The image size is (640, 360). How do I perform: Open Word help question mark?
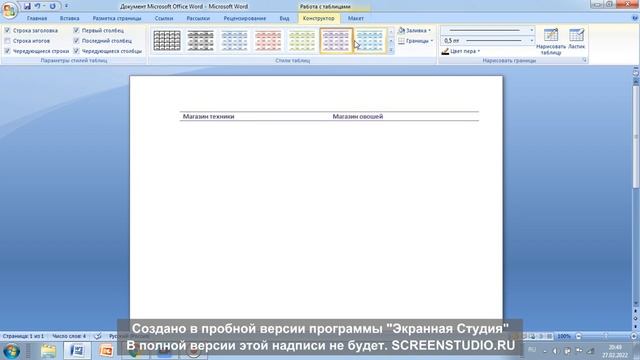point(635,18)
